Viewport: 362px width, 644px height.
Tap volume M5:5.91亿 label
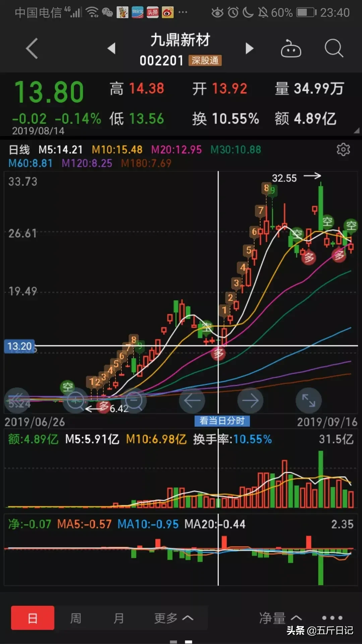92,439
